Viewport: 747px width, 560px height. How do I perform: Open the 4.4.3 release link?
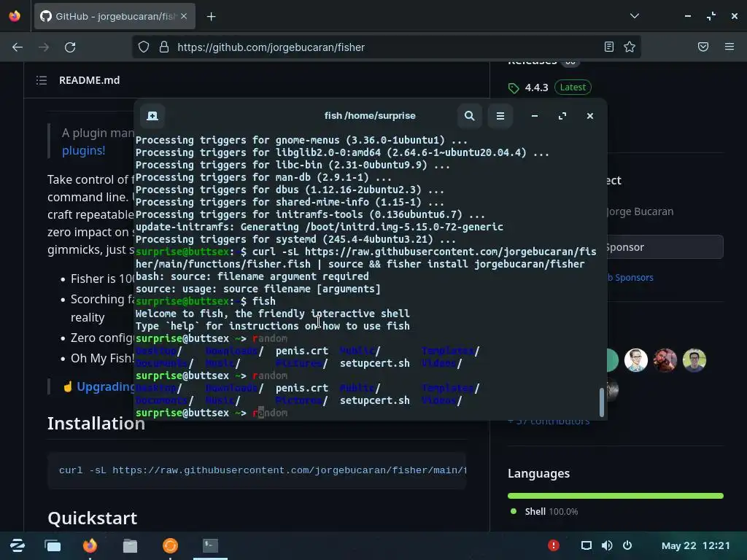[536, 87]
